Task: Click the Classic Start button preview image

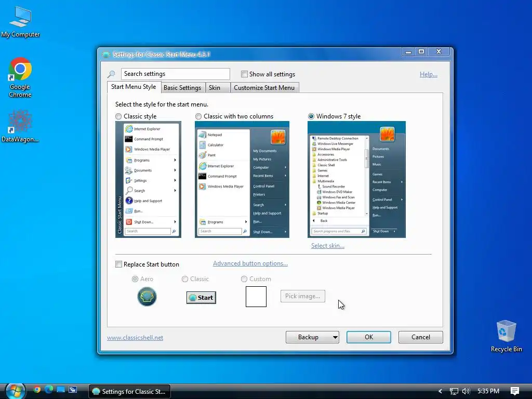Action: click(201, 298)
